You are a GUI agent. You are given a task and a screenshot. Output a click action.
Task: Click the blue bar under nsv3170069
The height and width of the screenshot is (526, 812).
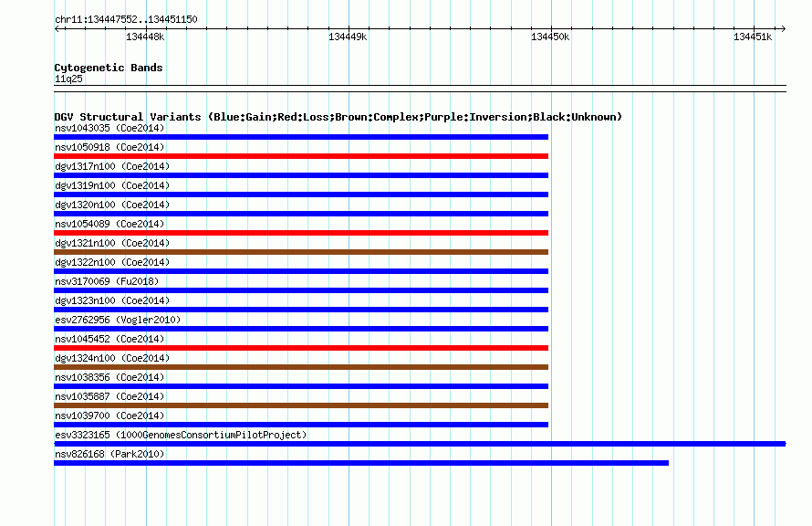tap(301, 290)
